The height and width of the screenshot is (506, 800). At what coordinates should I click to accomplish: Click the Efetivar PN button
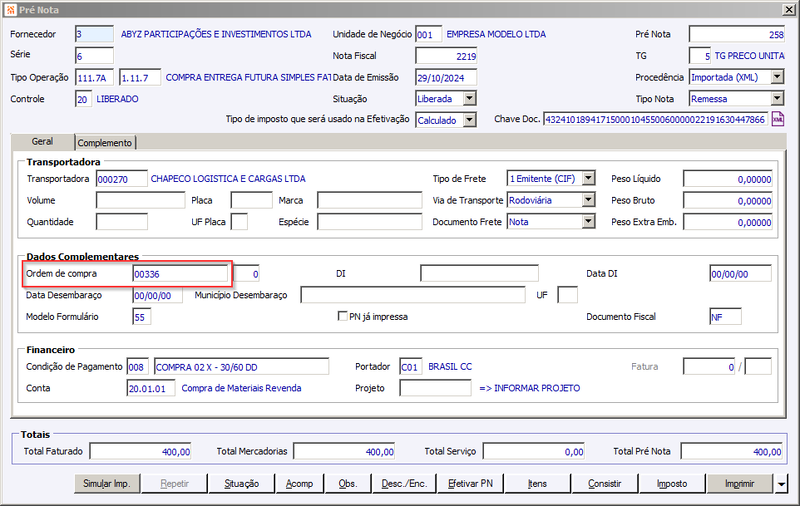[470, 484]
